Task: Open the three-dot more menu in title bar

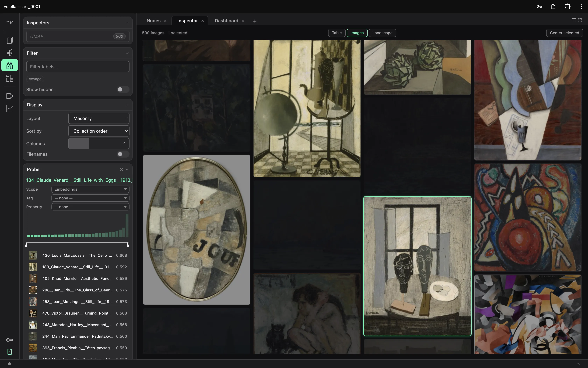Action: (581, 7)
